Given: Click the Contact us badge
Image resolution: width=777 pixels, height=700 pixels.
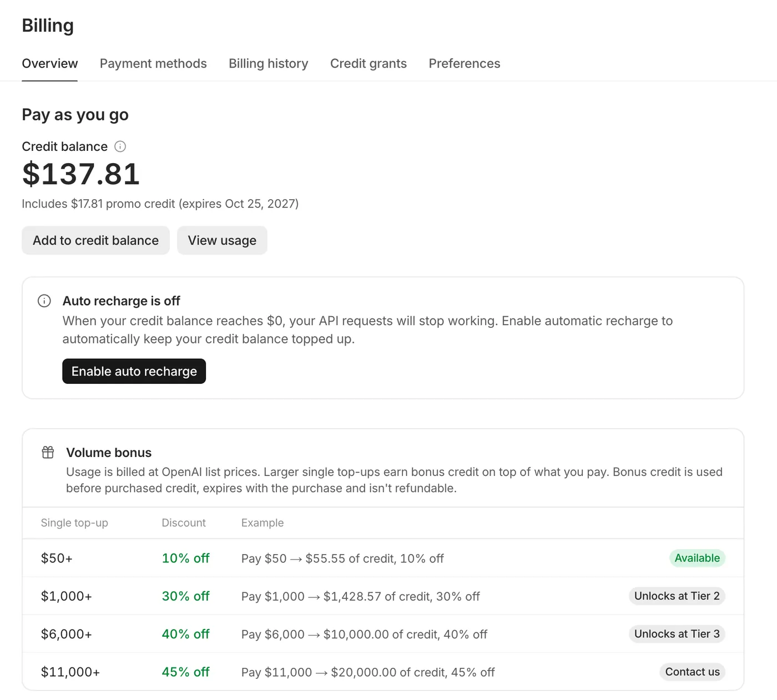Looking at the screenshot, I should coord(692,672).
